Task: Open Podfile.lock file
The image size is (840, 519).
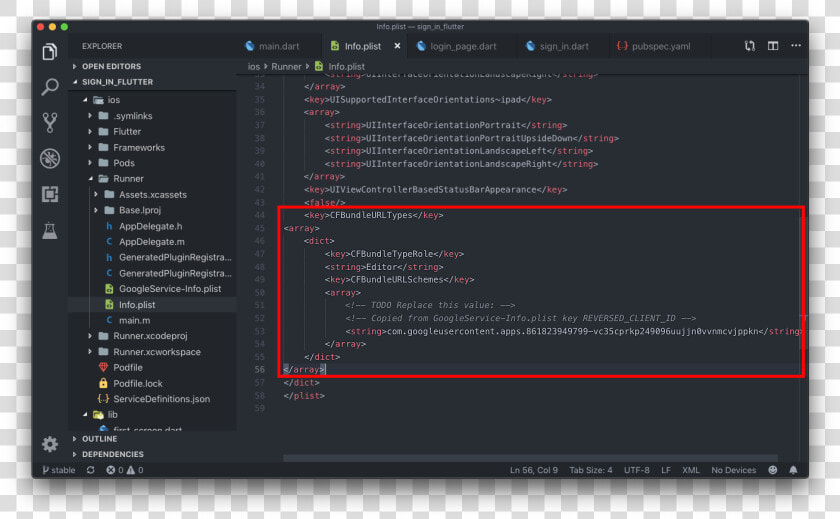Action: pos(138,383)
